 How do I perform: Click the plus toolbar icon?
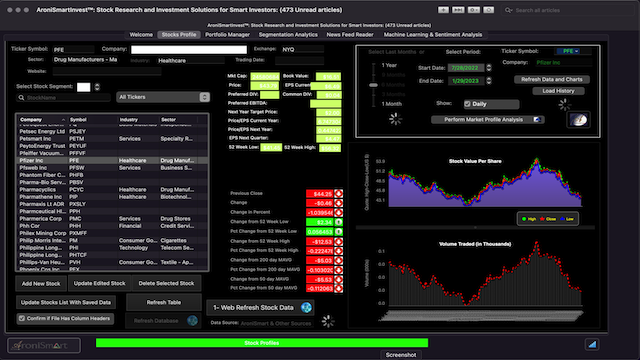pos(443,10)
